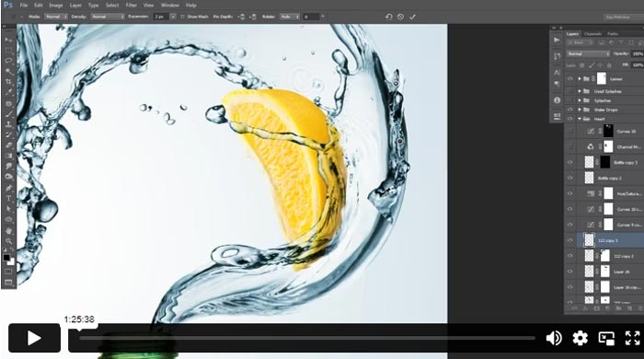Hide the Layer 26 layer

point(569,272)
